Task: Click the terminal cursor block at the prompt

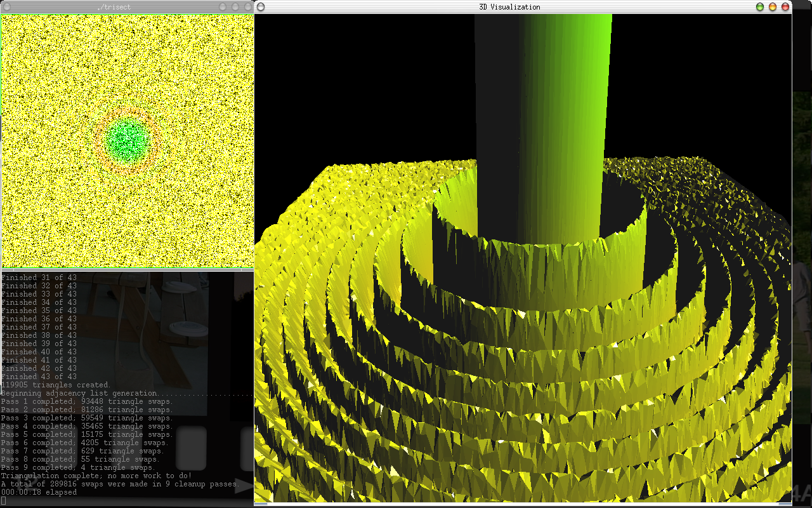Action: (3, 500)
